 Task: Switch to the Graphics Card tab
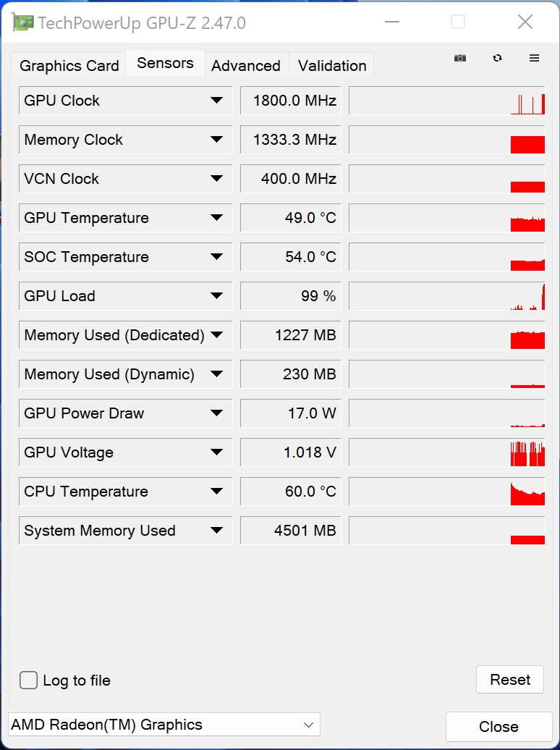69,66
